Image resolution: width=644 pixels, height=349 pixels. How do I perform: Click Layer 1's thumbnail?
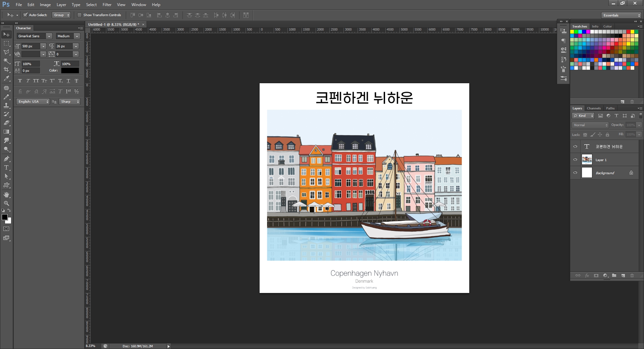(x=587, y=160)
